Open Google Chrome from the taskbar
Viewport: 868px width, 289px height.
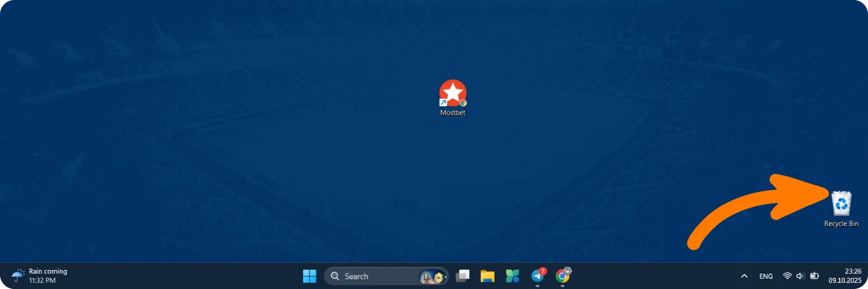click(x=563, y=276)
